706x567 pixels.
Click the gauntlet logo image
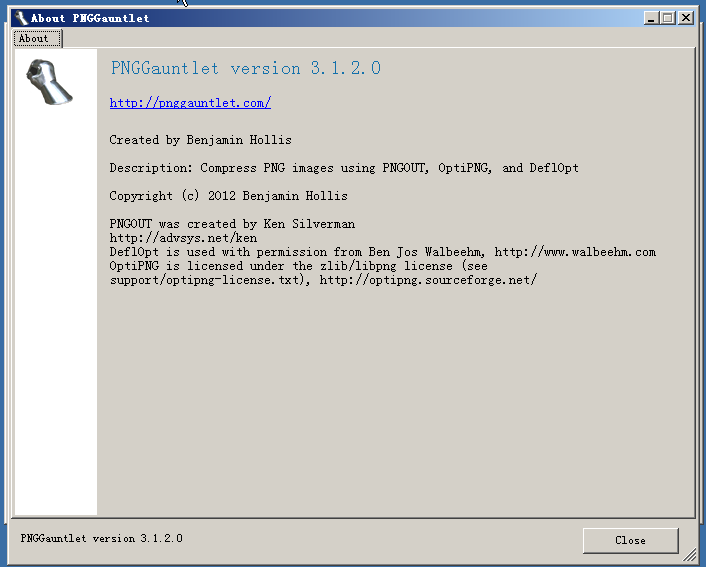coord(49,82)
